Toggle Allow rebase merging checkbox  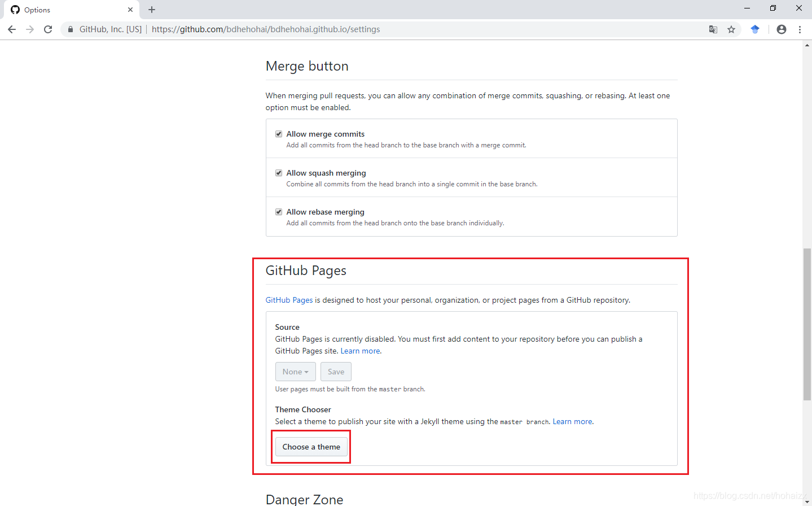click(279, 212)
